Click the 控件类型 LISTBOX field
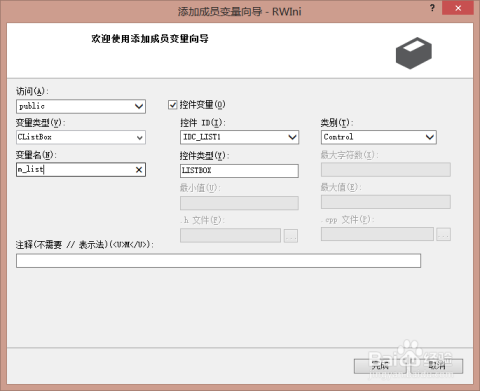 coord(239,171)
